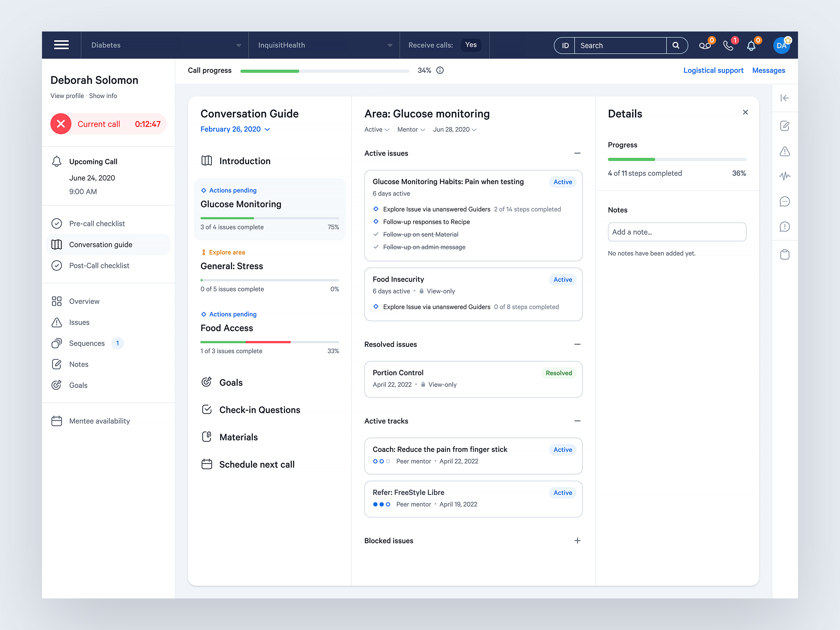This screenshot has height=630, width=840.
Task: Open the Diabetes program dropdown
Action: [165, 45]
